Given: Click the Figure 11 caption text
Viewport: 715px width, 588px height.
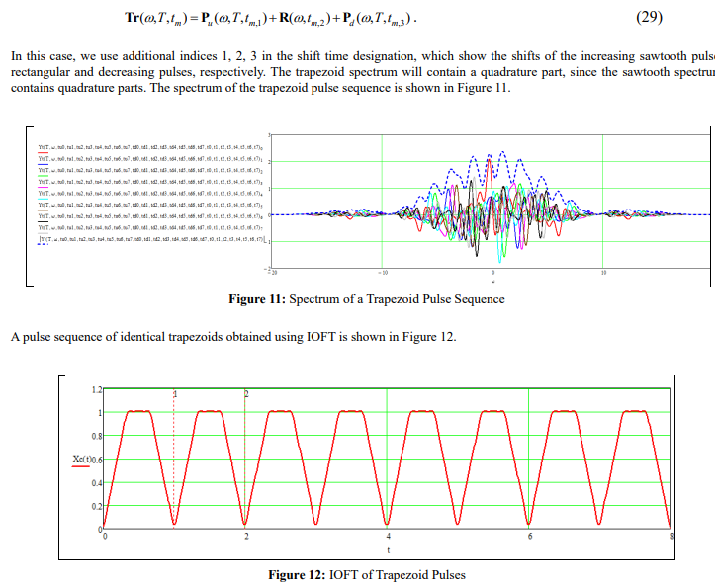Looking at the screenshot, I should coord(366,299).
